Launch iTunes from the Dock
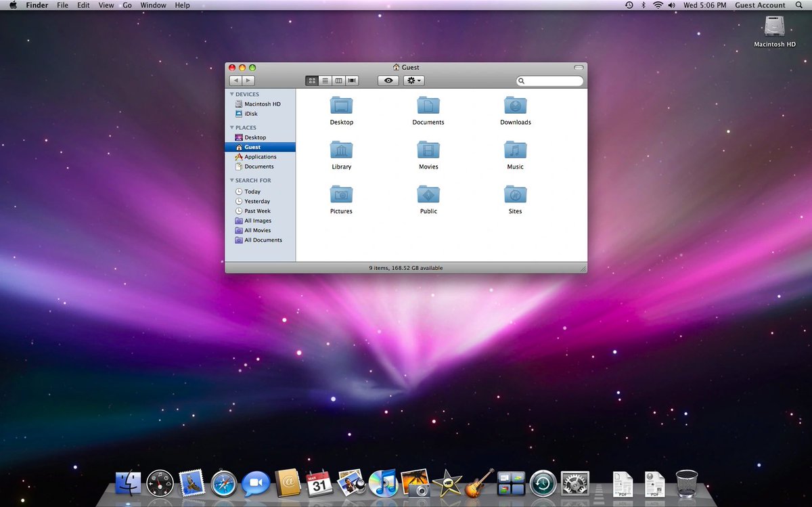This screenshot has height=507, width=812. pos(384,483)
